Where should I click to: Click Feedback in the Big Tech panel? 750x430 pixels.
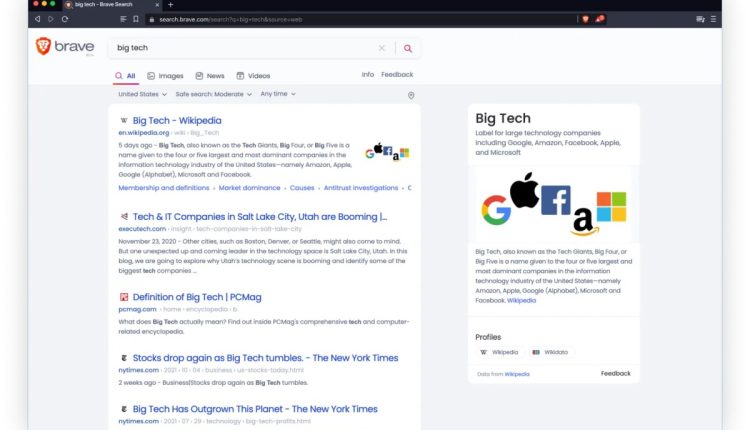pos(616,374)
